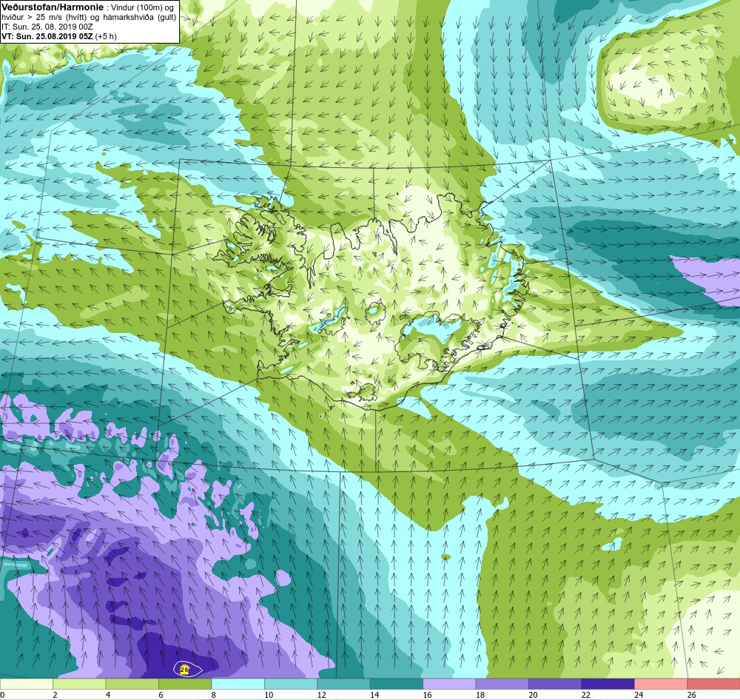Image resolution: width=740 pixels, height=700 pixels.
Task: Choose the violet 20–22 legend swatch
Action: [x=555, y=684]
